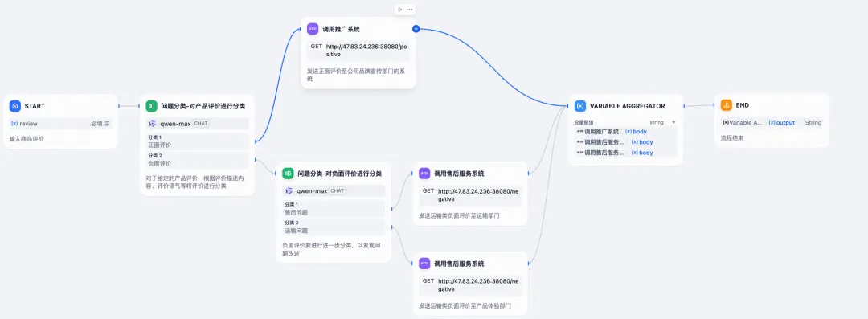868x319 pixels.
Task: Click the 发送运输类负面评价至运输部门 description
Action: 459,215
